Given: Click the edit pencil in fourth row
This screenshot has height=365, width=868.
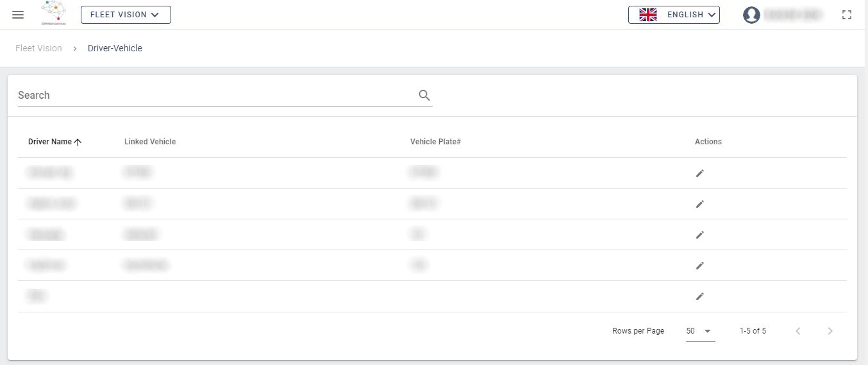Looking at the screenshot, I should click(700, 266).
